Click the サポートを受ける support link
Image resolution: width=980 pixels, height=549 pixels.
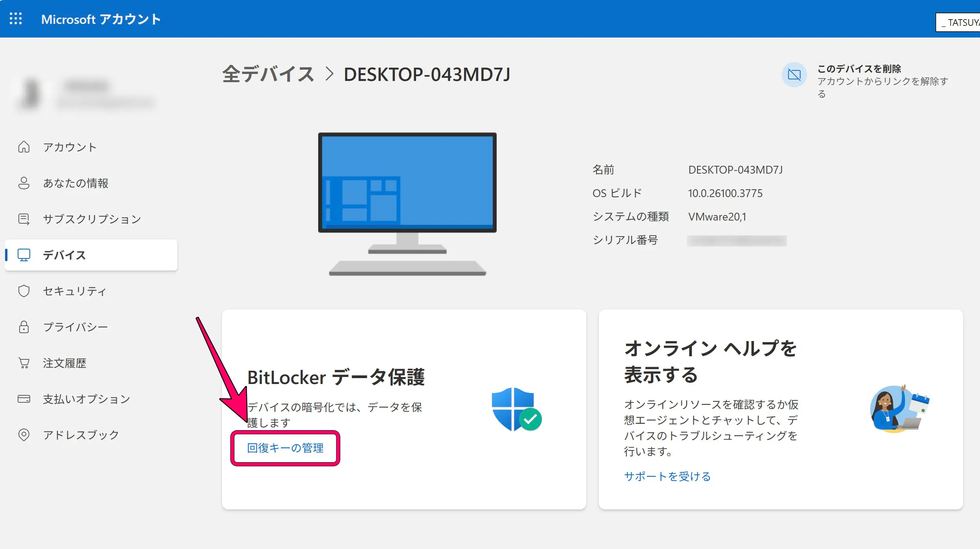pos(668,476)
